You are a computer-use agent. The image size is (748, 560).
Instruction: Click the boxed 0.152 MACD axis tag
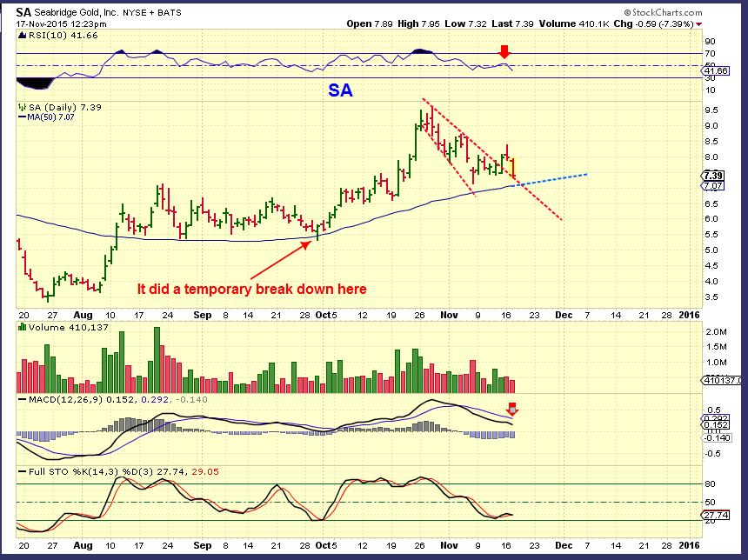click(x=716, y=425)
